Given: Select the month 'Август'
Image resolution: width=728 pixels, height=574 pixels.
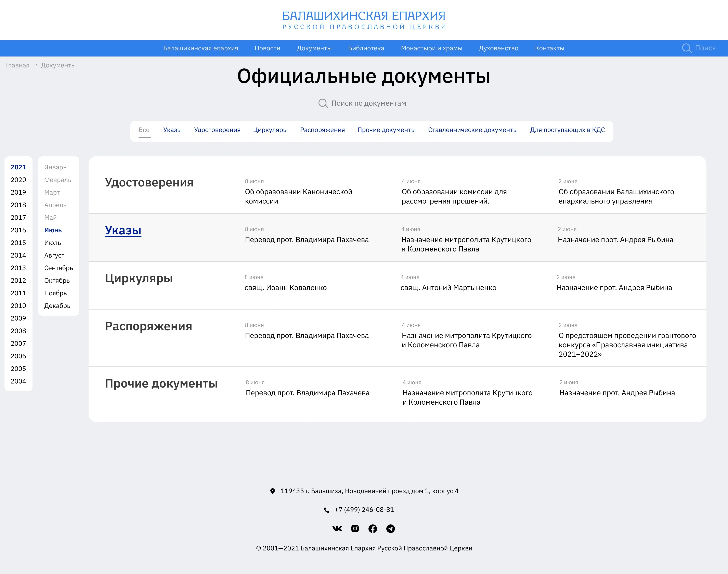Looking at the screenshot, I should coord(54,255).
